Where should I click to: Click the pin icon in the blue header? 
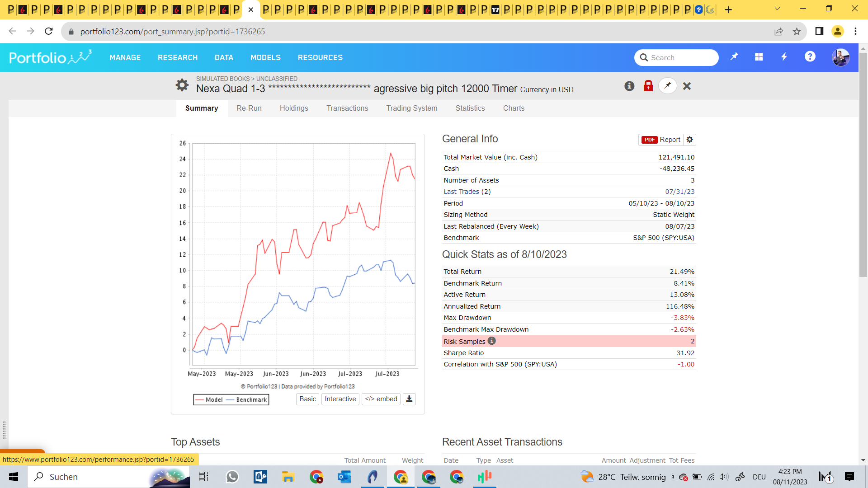coord(734,57)
